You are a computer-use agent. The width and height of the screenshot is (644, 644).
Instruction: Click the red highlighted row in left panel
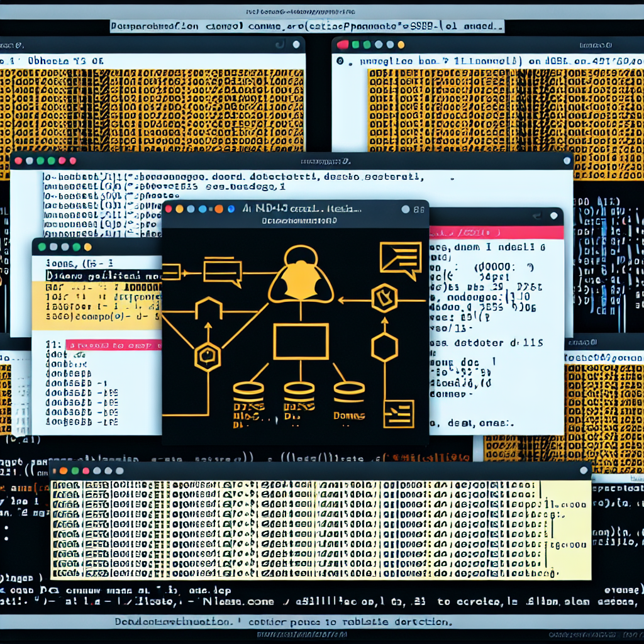[113, 345]
